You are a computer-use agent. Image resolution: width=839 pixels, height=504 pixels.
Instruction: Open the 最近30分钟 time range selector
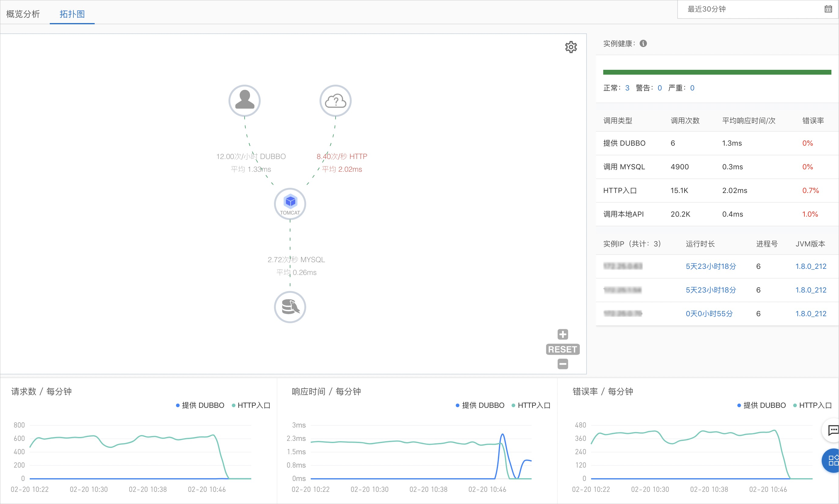[758, 9]
